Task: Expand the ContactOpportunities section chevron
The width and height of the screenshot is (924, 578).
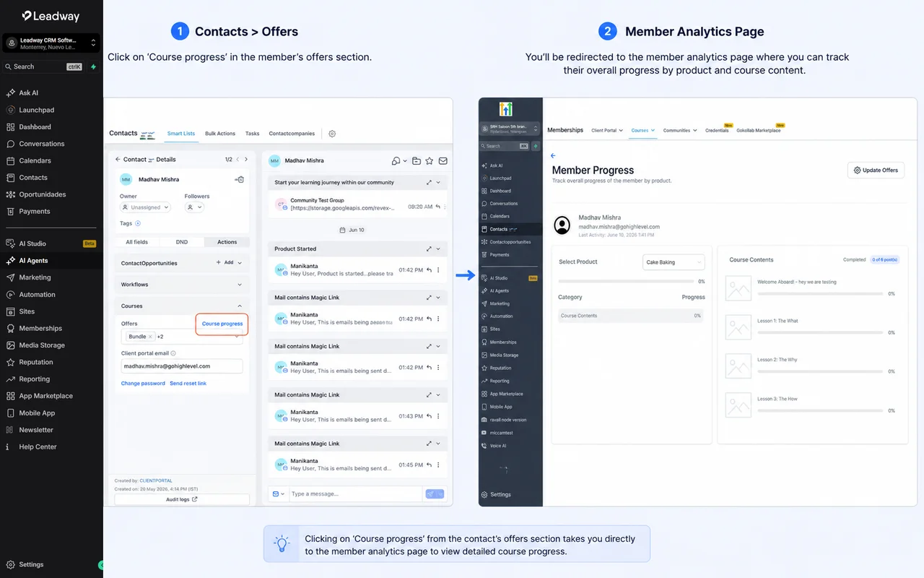Action: point(240,263)
